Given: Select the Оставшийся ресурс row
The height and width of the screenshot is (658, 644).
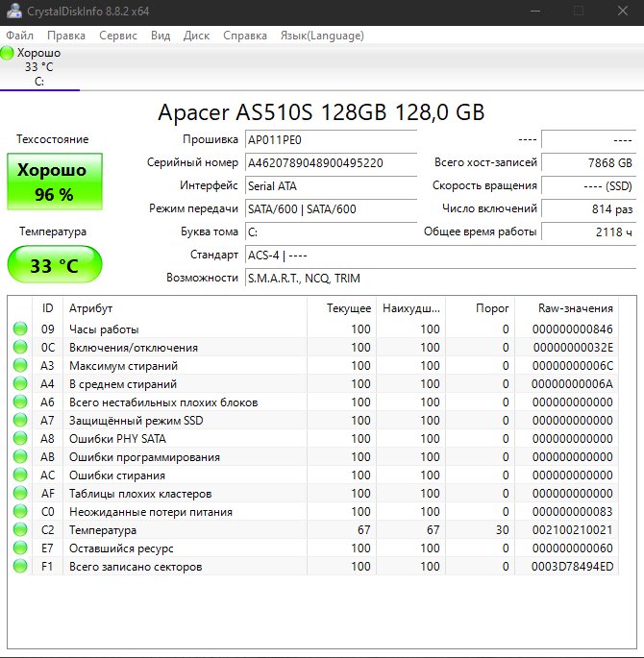Looking at the screenshot, I should 313,548.
